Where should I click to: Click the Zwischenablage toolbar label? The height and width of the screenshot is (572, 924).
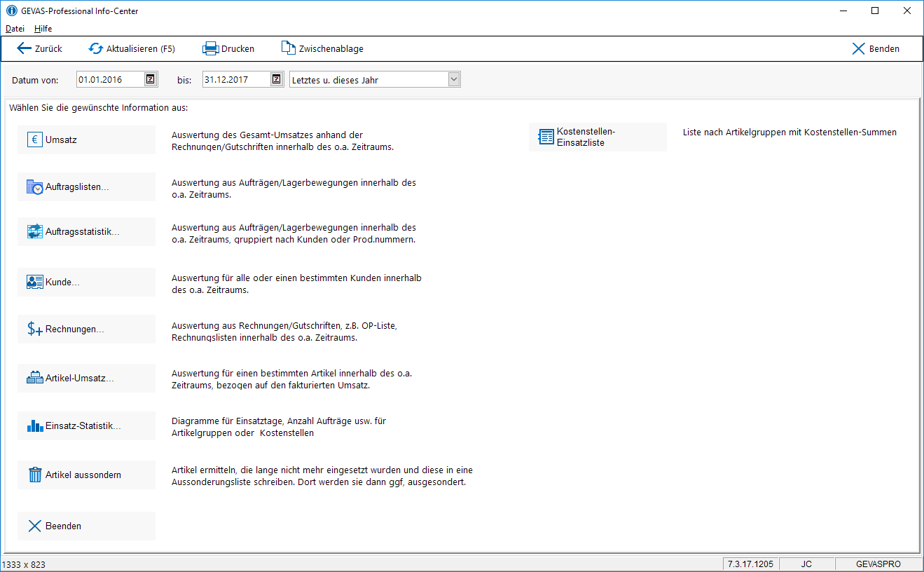point(331,48)
